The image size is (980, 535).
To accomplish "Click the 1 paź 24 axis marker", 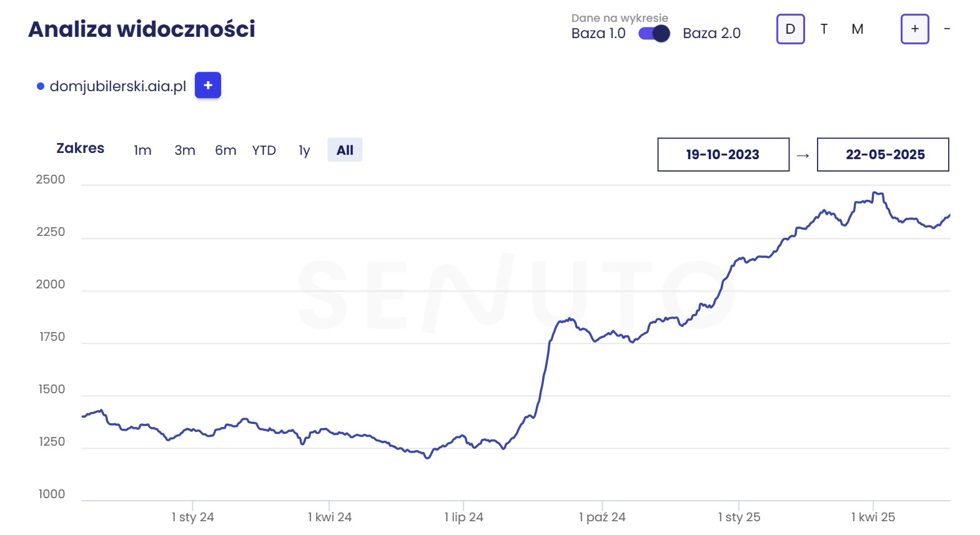I will [x=602, y=517].
